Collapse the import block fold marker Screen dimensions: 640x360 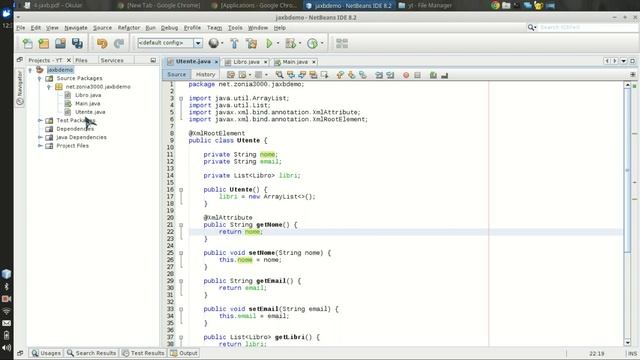tap(181, 98)
